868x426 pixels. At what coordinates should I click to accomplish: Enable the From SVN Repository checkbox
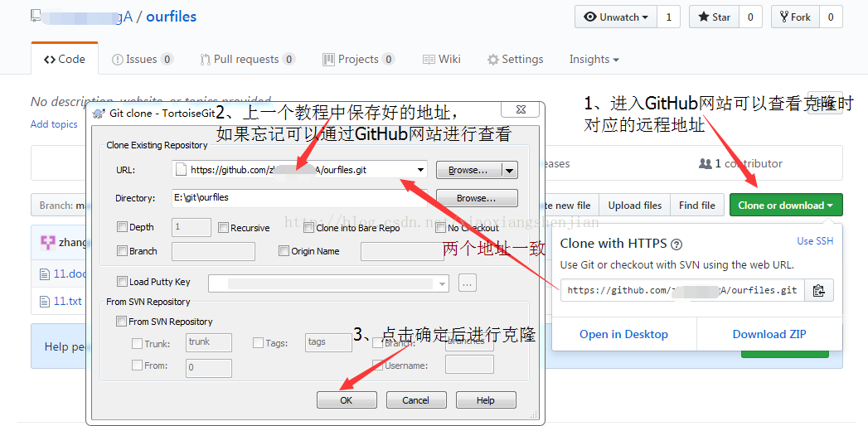tap(121, 322)
